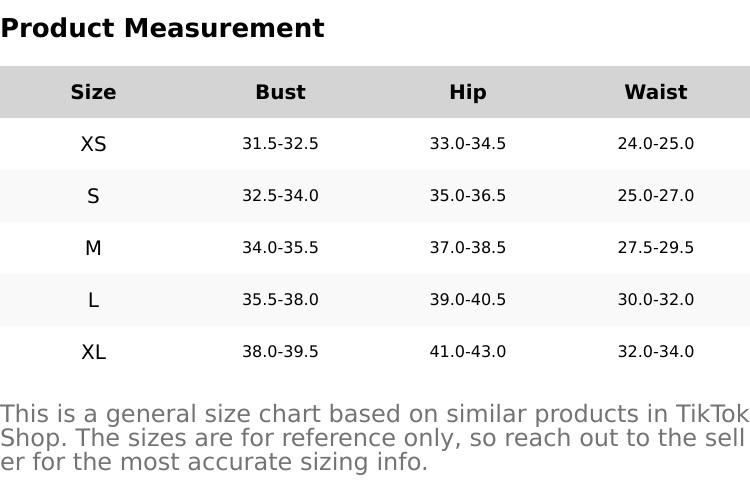
Task: Select the Waist column header
Action: 655,93
